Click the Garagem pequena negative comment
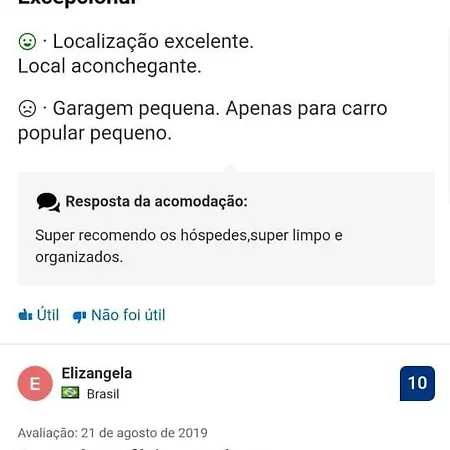The height and width of the screenshot is (450, 450). tap(202, 121)
